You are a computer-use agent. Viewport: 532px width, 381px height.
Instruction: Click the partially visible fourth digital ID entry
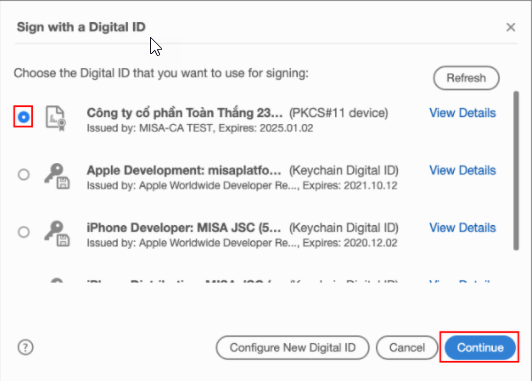[x=258, y=280]
